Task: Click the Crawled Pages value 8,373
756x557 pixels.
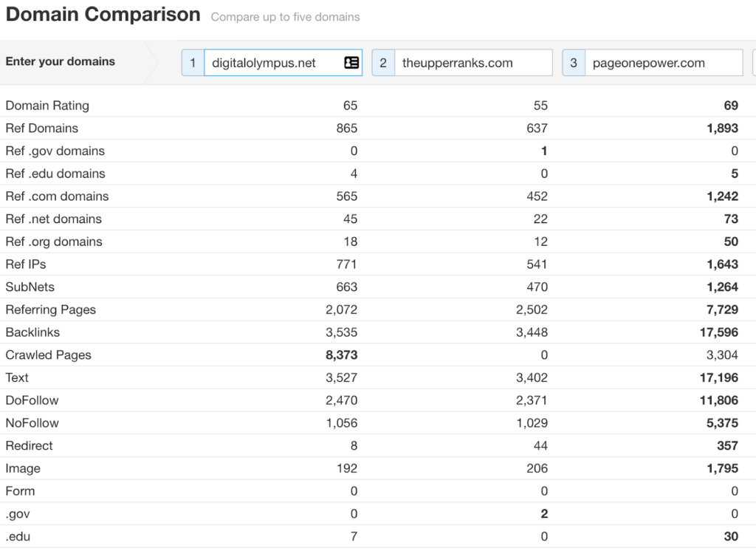Action: (x=341, y=355)
